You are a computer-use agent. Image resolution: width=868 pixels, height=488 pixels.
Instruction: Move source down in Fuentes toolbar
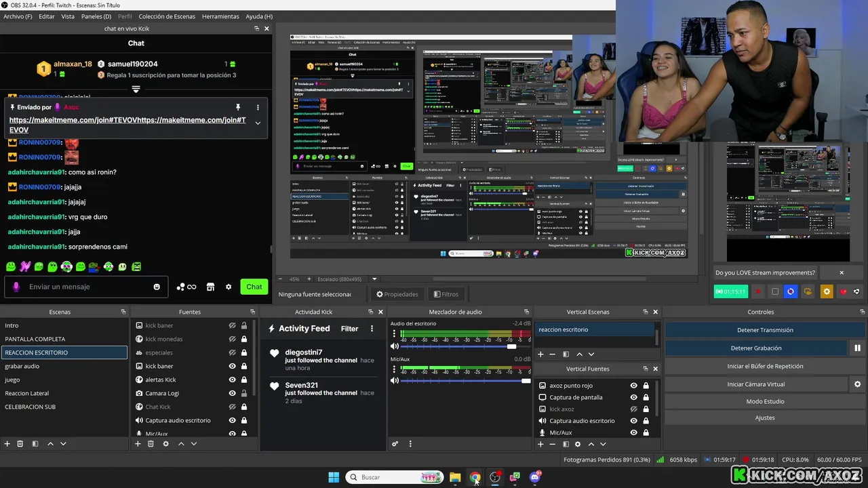click(194, 444)
